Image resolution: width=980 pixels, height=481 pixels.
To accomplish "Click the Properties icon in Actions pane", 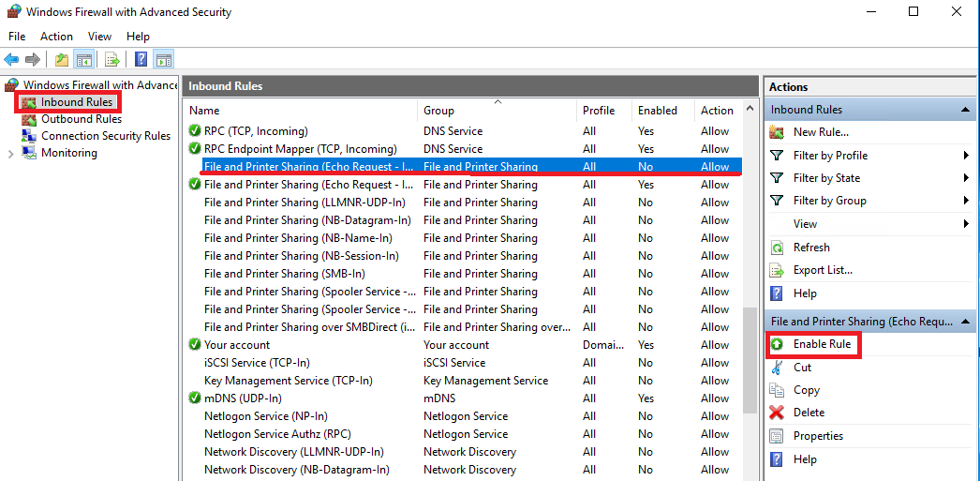I will 777,435.
